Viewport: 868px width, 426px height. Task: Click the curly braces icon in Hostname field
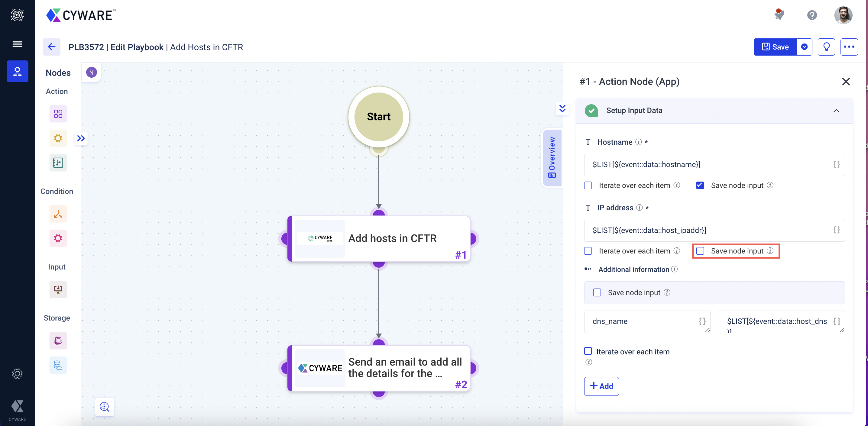tap(836, 164)
